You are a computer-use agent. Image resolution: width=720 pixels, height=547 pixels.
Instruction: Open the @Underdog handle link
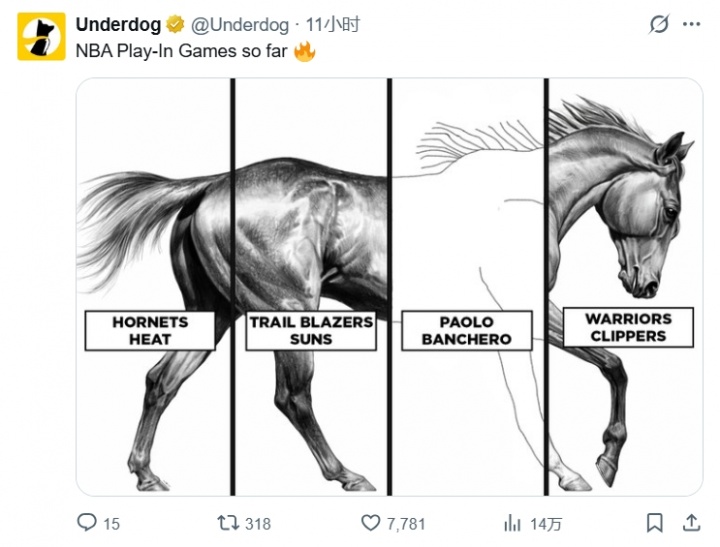240,25
